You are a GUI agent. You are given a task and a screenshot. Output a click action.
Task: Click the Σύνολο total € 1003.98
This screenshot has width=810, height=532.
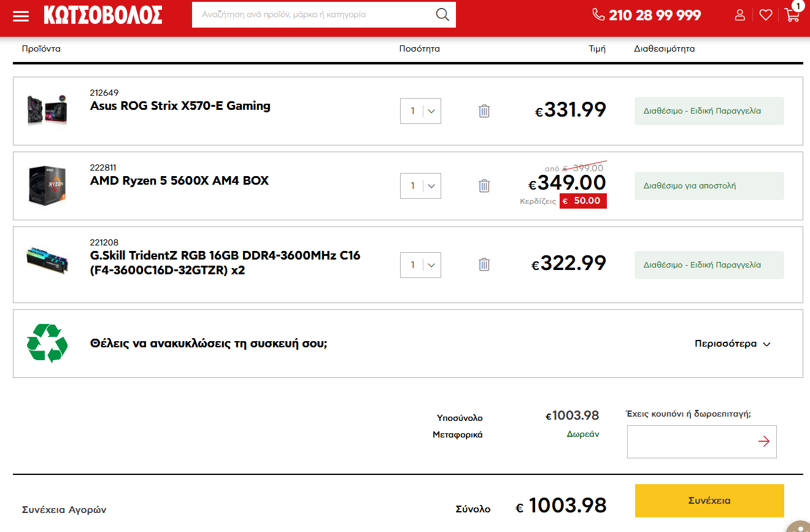(561, 506)
